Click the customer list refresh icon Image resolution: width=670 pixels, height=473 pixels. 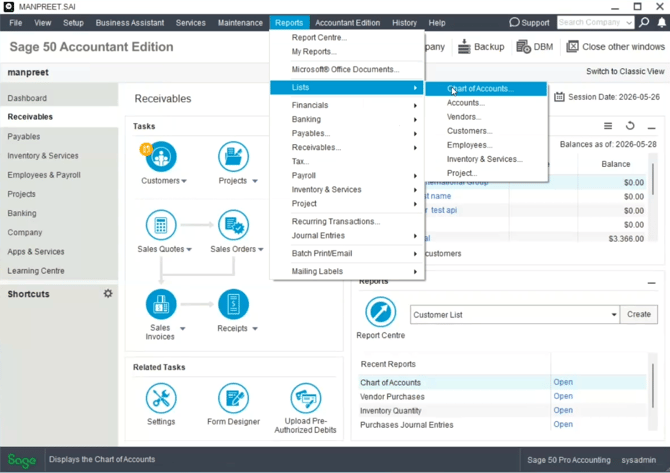point(630,126)
